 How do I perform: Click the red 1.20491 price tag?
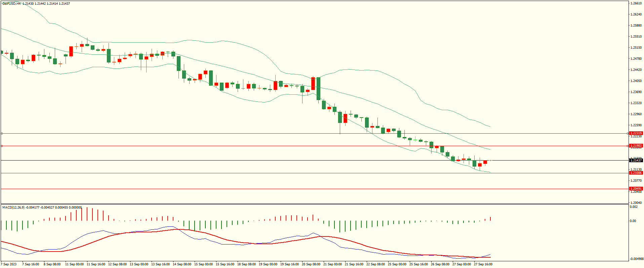tap(636, 189)
